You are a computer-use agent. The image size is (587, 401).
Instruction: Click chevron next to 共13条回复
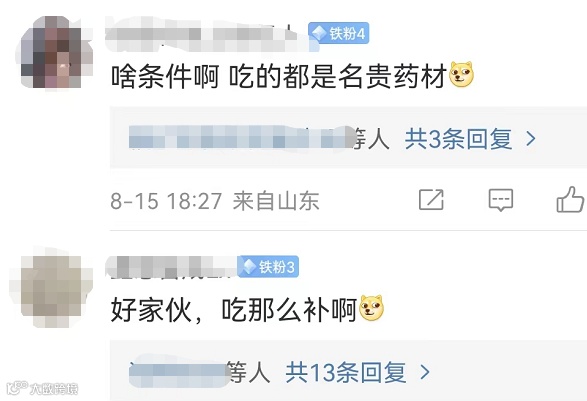coord(425,372)
